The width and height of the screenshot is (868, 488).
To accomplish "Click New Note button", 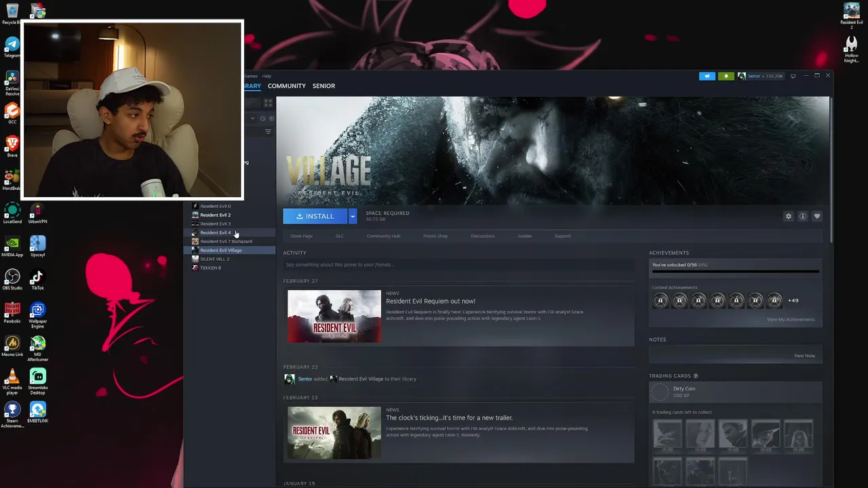I will (x=805, y=356).
